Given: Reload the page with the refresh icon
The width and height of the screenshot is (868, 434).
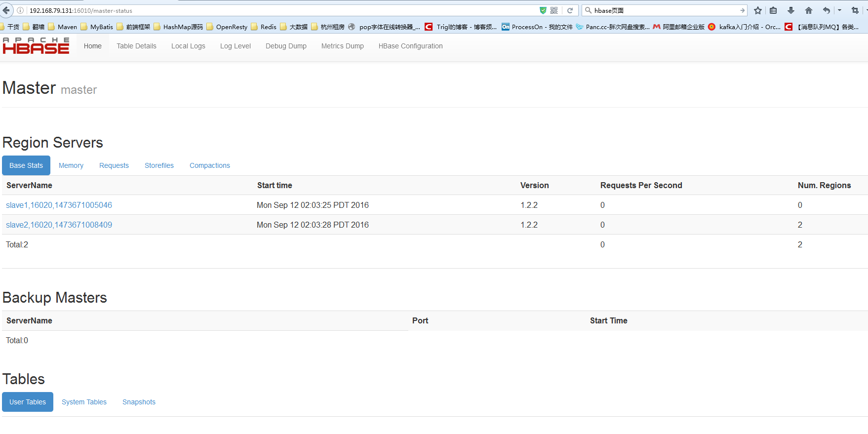Looking at the screenshot, I should pos(570,10).
